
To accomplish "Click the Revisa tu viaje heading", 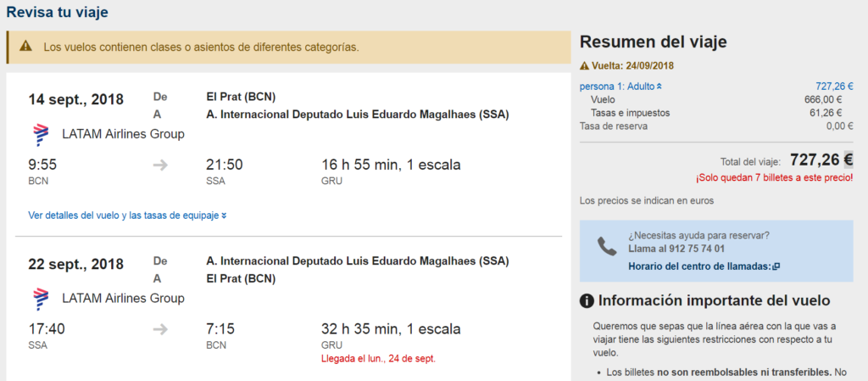I will click(57, 12).
